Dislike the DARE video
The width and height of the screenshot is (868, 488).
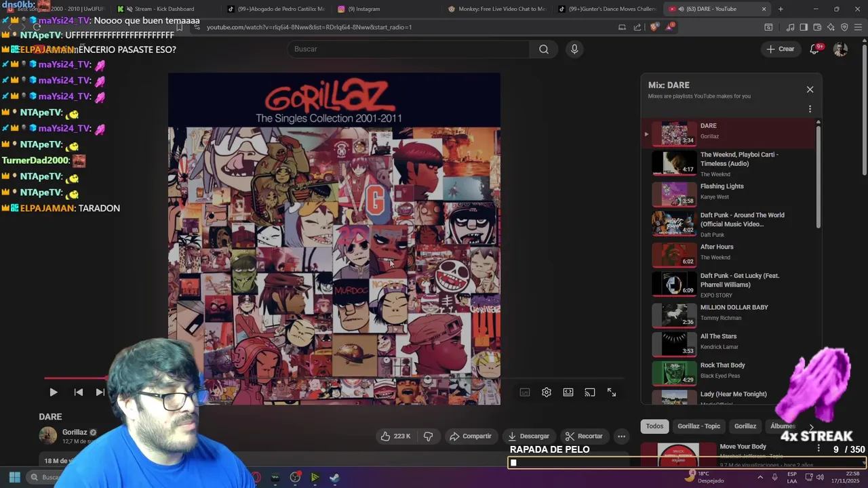point(429,436)
